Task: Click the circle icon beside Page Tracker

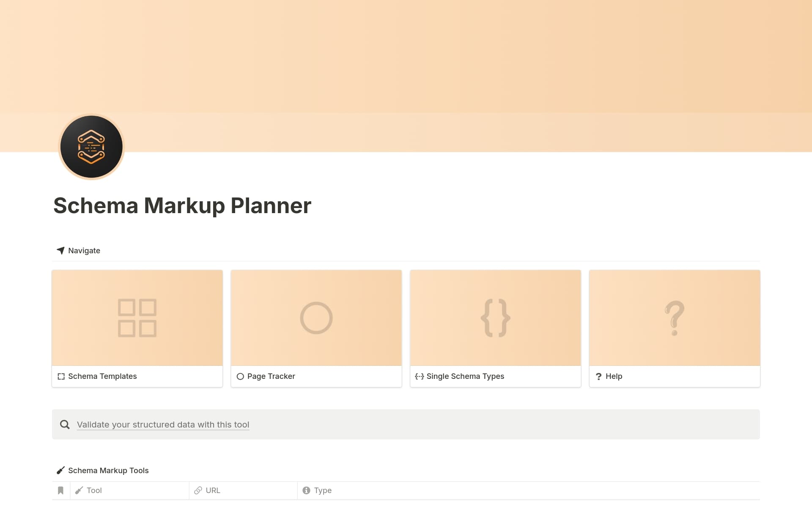Action: tap(241, 376)
